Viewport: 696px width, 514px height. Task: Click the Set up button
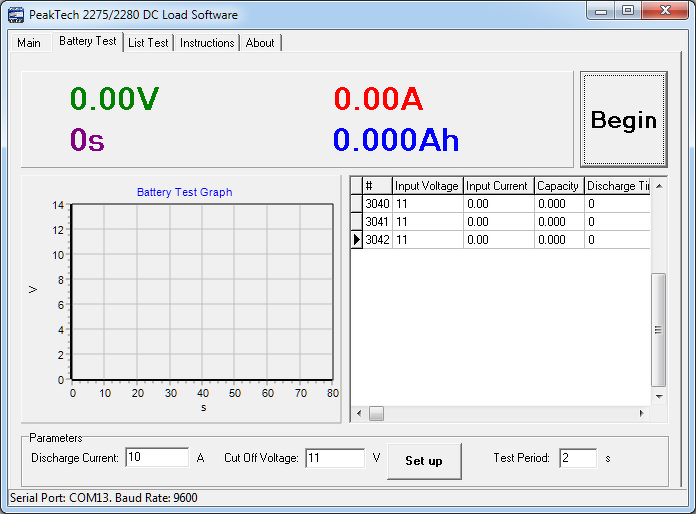[x=424, y=461]
